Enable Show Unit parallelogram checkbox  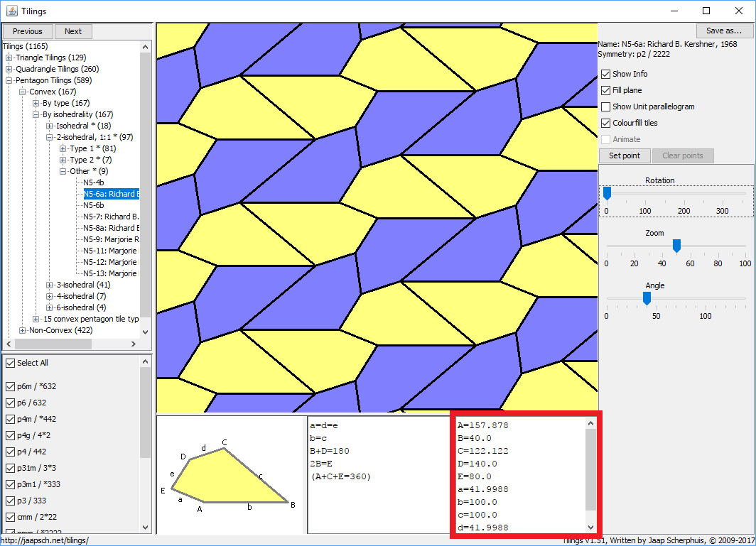point(606,107)
